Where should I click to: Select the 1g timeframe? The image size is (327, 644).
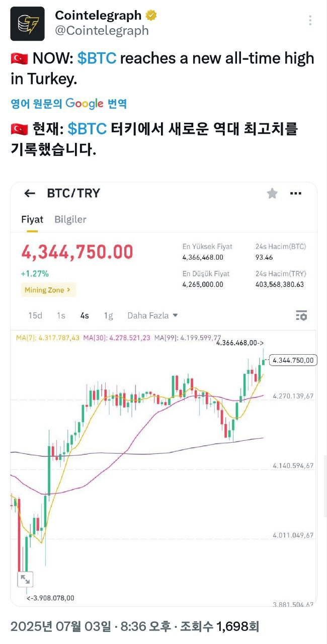click(108, 315)
